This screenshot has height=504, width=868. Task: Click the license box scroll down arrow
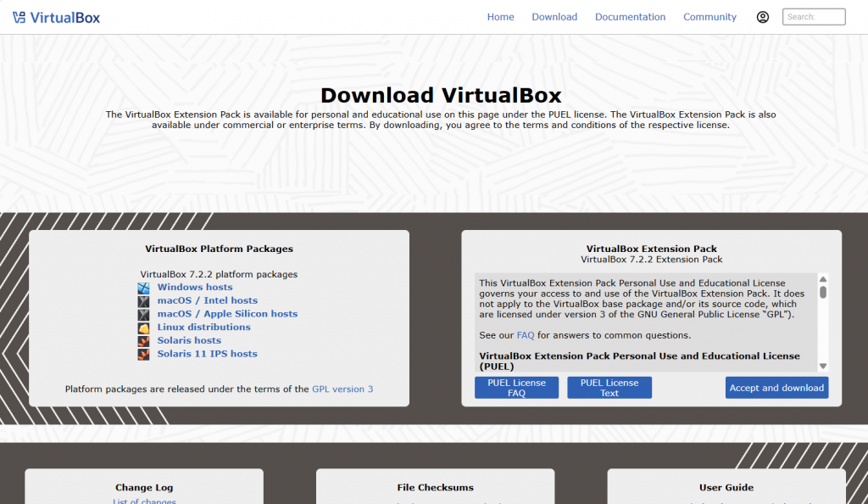tap(823, 366)
